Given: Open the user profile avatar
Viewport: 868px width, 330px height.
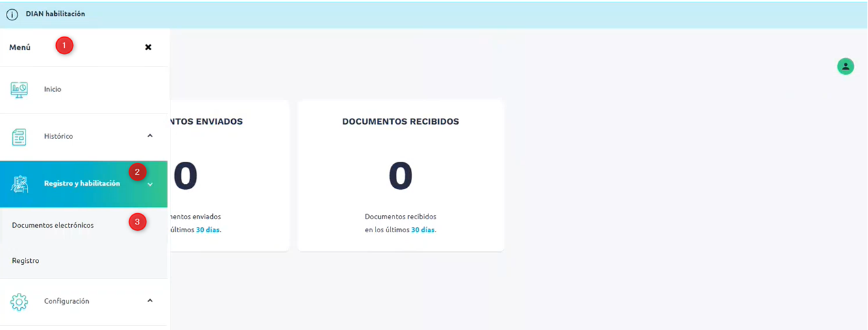Looking at the screenshot, I should 846,66.
